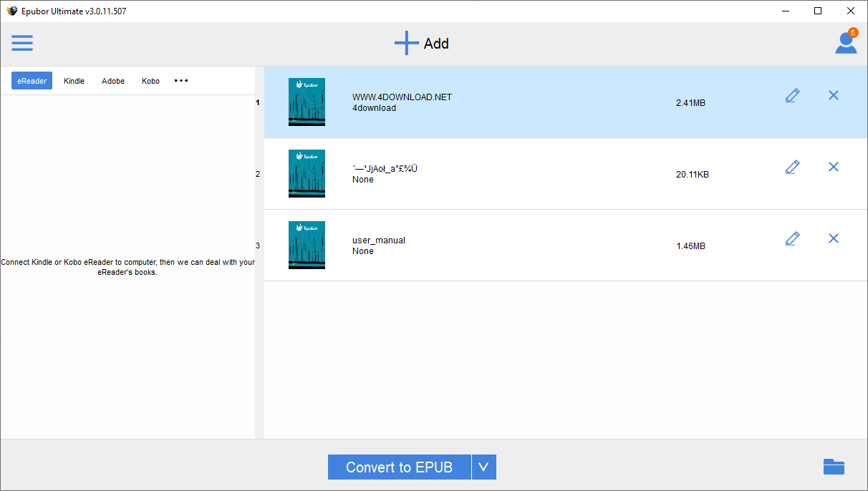Edit metadata for the 20.11KB book
This screenshot has width=868, height=491.
click(x=792, y=167)
